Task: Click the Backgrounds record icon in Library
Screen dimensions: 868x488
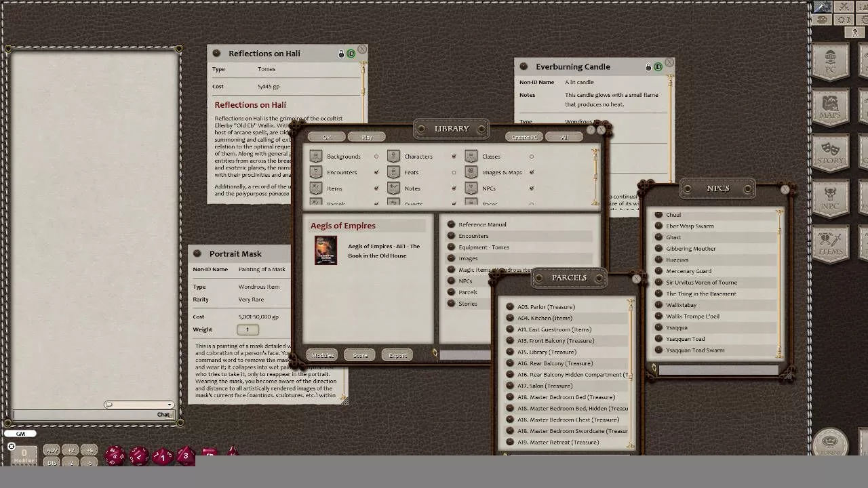Action: coord(315,156)
